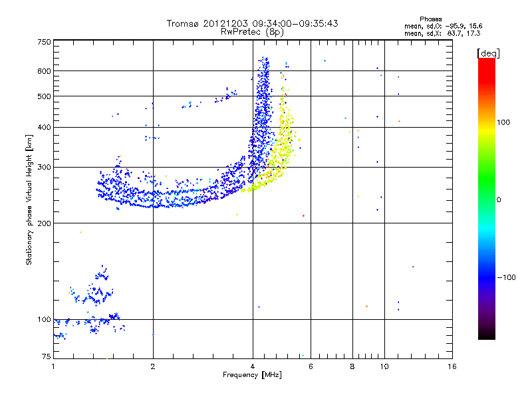Click the colorbar tick label "100"
The width and height of the screenshot is (532, 399).
tap(503, 122)
